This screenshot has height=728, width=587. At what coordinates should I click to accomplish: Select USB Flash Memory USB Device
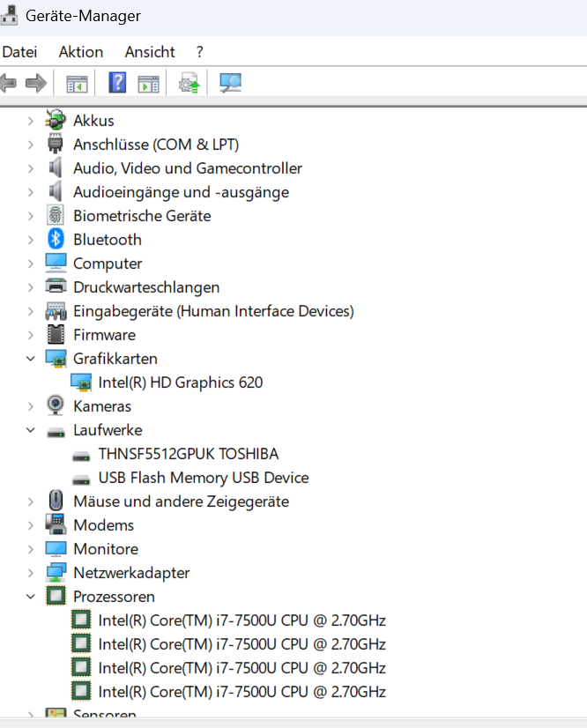[x=204, y=478]
